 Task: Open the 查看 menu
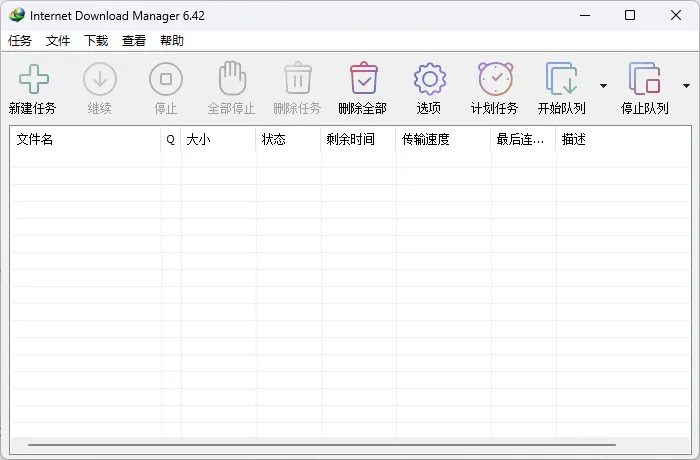(134, 41)
